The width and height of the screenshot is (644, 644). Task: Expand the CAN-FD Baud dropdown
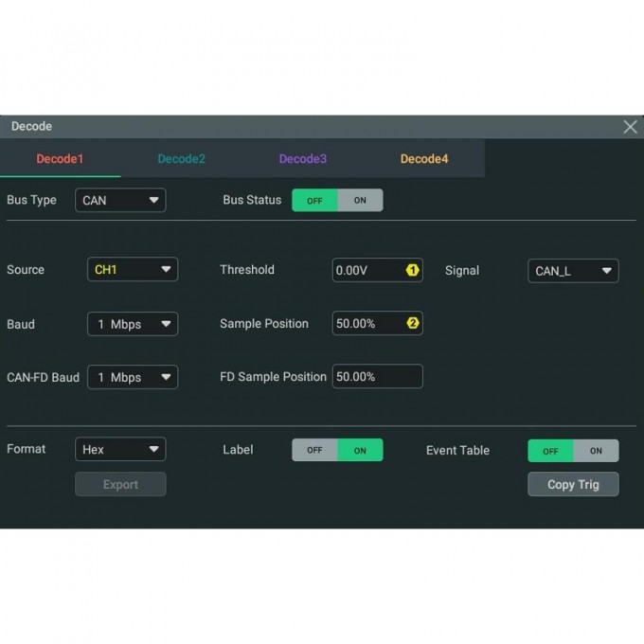coord(133,377)
